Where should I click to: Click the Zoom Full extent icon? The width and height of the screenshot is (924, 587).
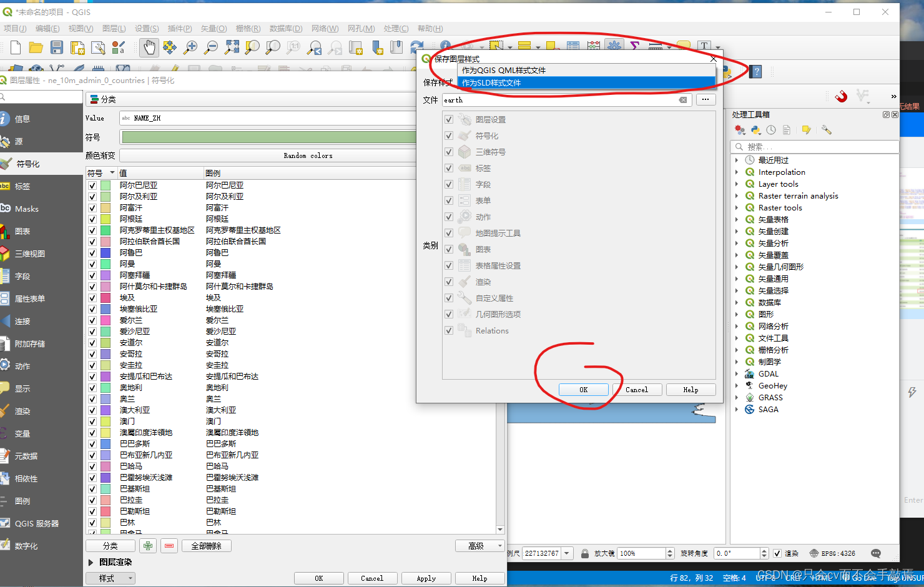tap(232, 47)
